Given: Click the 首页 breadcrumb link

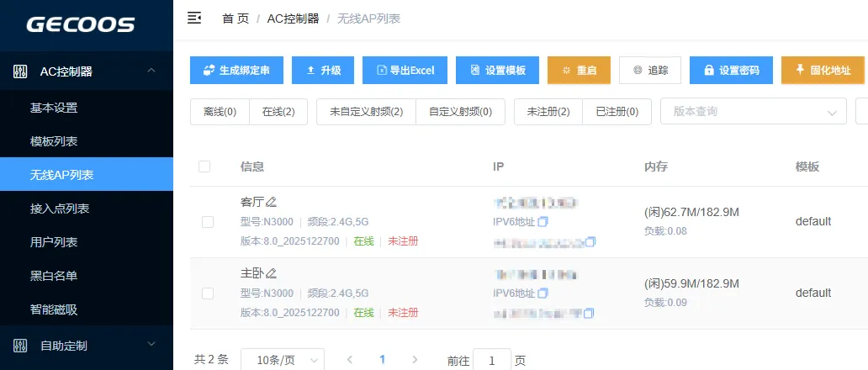Looking at the screenshot, I should click(x=236, y=18).
